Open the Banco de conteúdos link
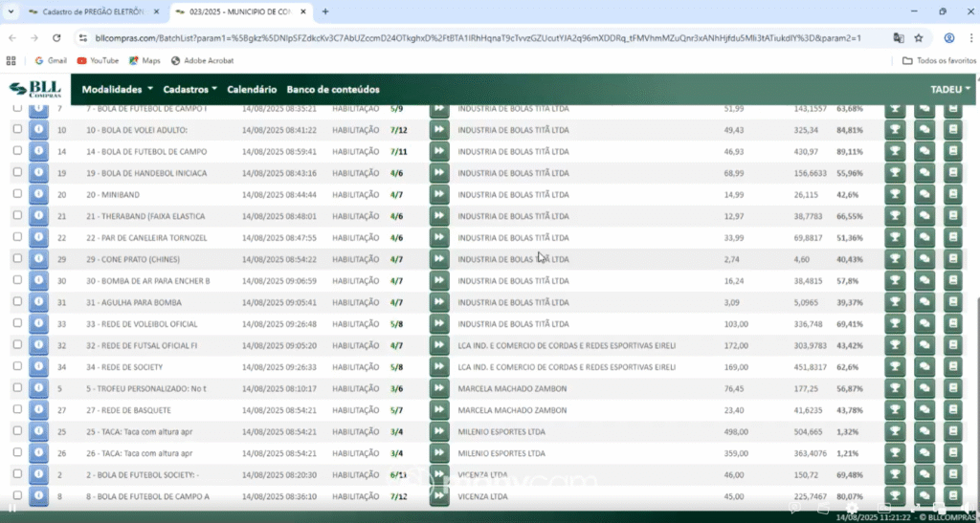Image resolution: width=980 pixels, height=523 pixels. (x=333, y=89)
